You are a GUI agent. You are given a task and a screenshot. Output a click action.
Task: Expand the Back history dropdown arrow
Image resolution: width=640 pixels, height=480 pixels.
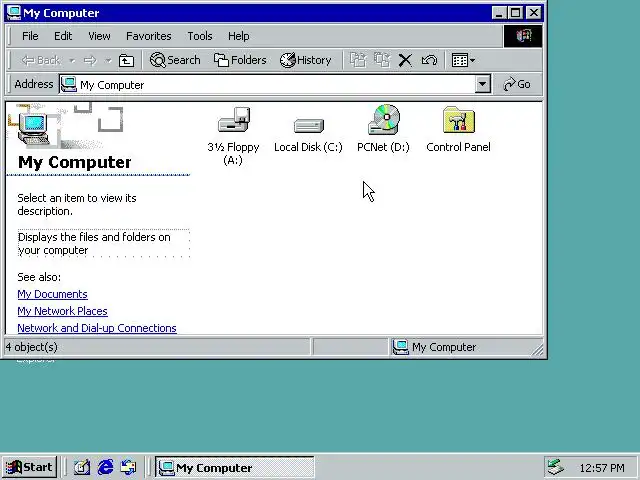click(x=72, y=61)
